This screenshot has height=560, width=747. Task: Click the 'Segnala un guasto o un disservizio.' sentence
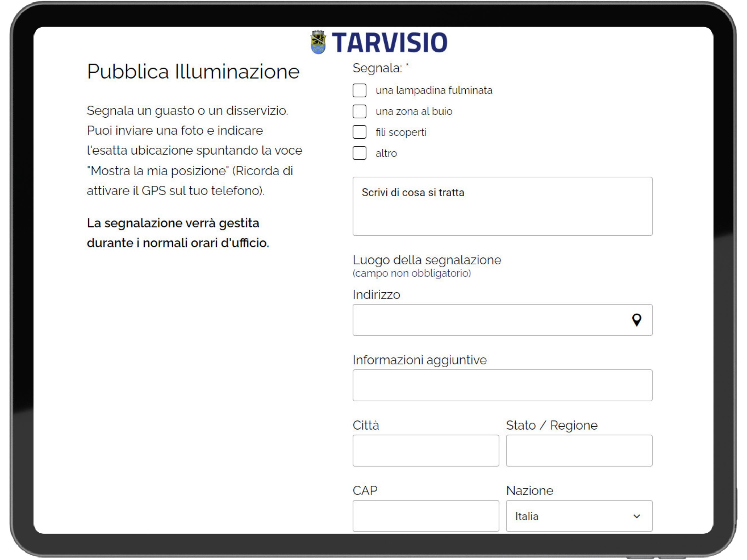(187, 111)
